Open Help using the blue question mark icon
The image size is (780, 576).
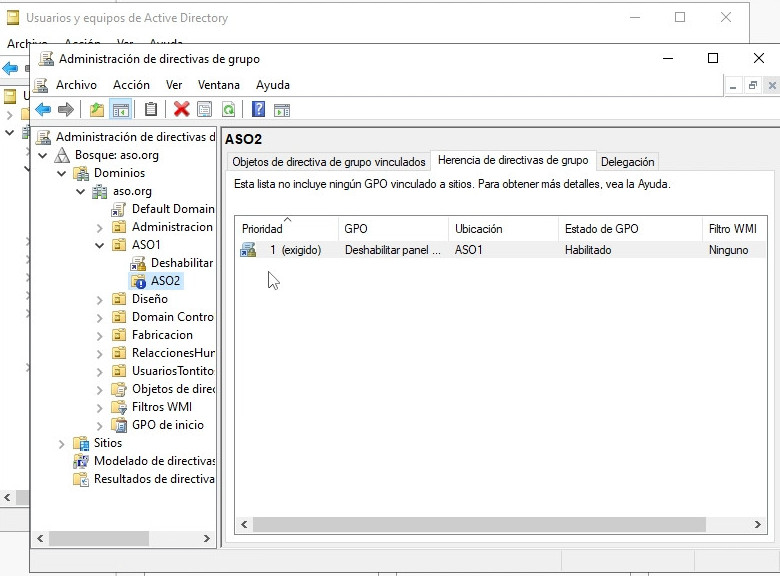[x=258, y=110]
